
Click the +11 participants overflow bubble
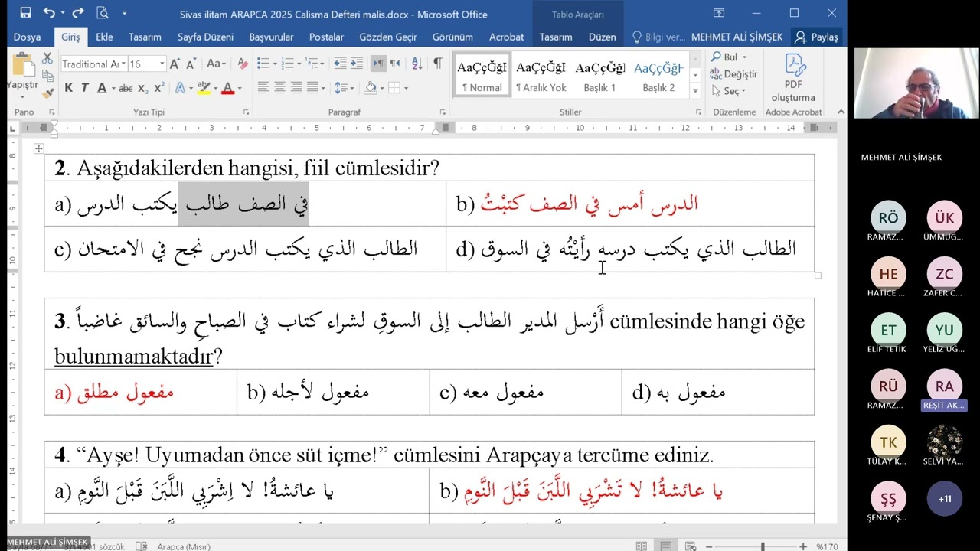[945, 499]
